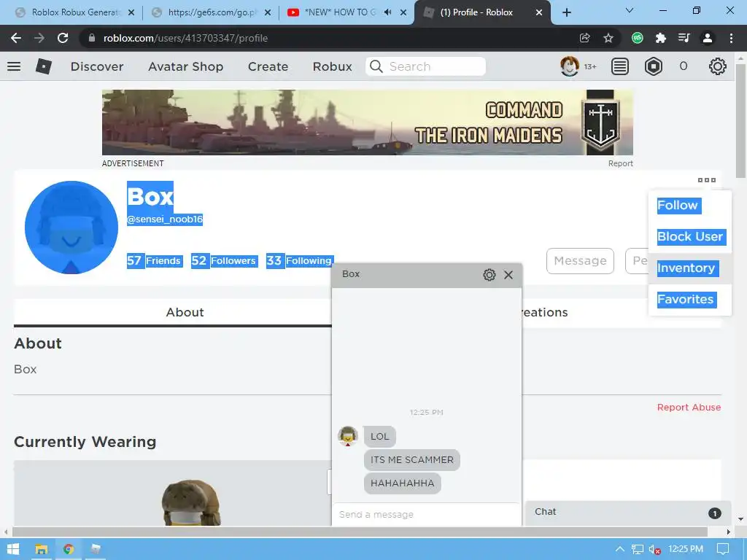This screenshot has height=560, width=747.
Task: Click the address bar URL
Action: tap(185, 38)
